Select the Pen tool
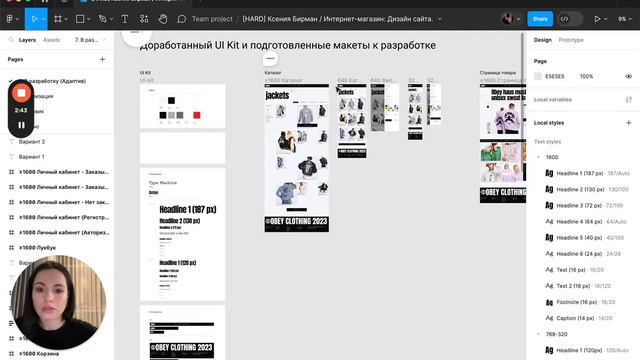The image size is (640, 360). 102,19
